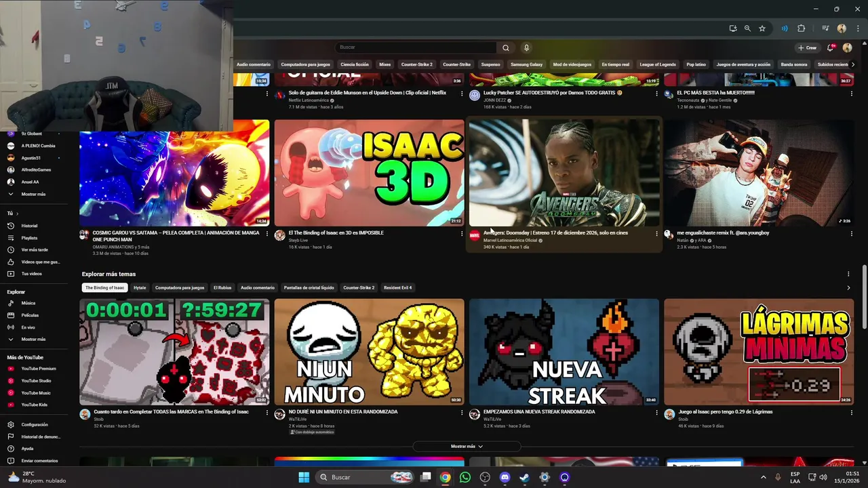Viewport: 868px width, 488px height.
Task: Open YouTube Premium link
Action: [x=38, y=369]
